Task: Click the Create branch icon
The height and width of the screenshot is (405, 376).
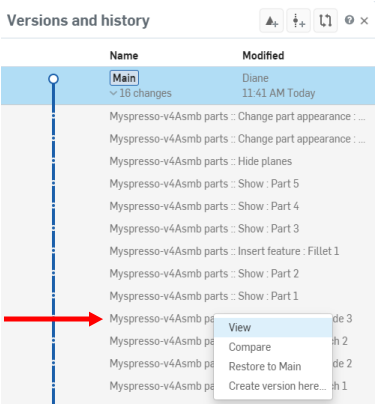Action: [x=298, y=21]
